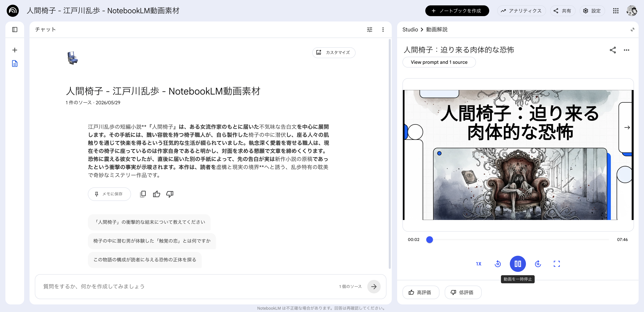Toggle the sidebar panel icon
Image resolution: width=644 pixels, height=312 pixels.
(x=15, y=30)
